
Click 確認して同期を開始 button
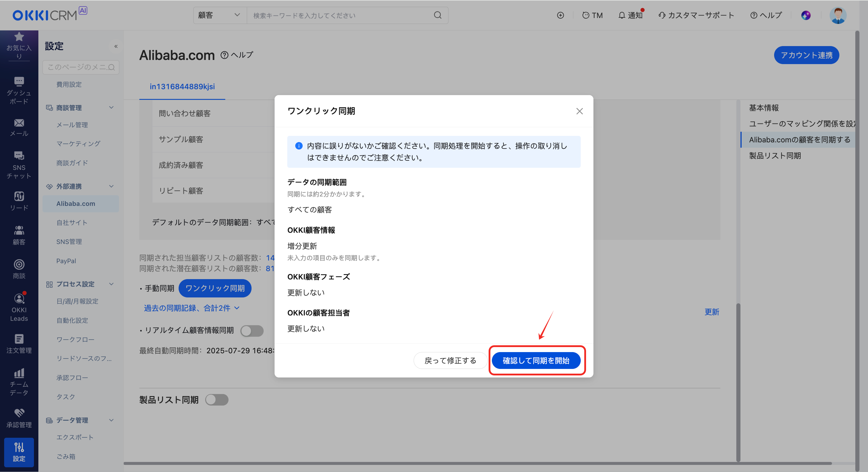click(x=536, y=361)
